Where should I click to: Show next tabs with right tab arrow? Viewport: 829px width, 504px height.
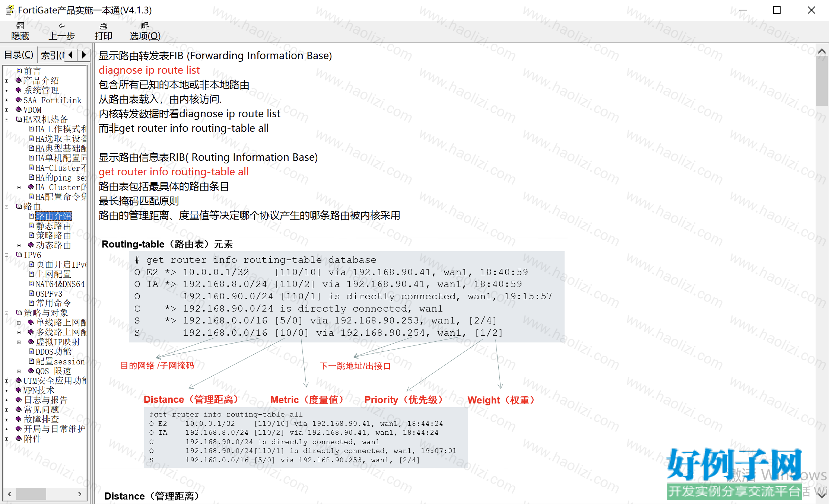pyautogui.click(x=84, y=55)
